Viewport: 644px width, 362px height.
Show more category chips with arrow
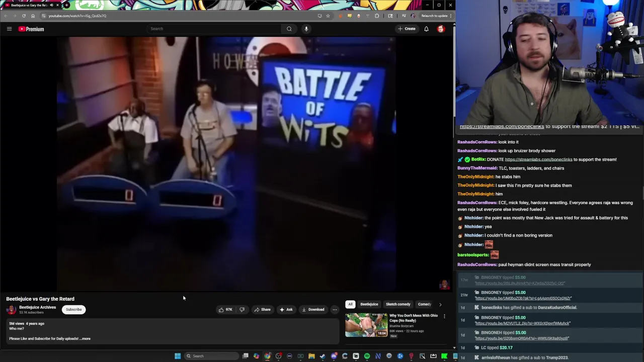pyautogui.click(x=440, y=304)
